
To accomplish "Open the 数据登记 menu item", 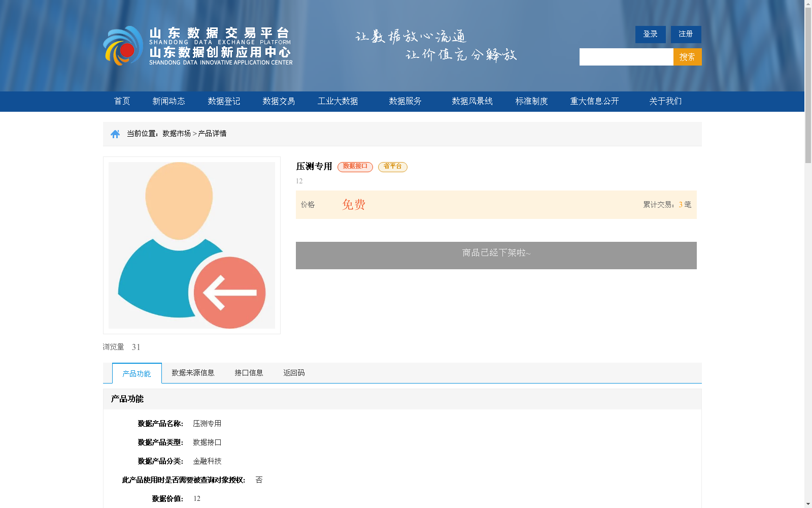I will (x=224, y=101).
